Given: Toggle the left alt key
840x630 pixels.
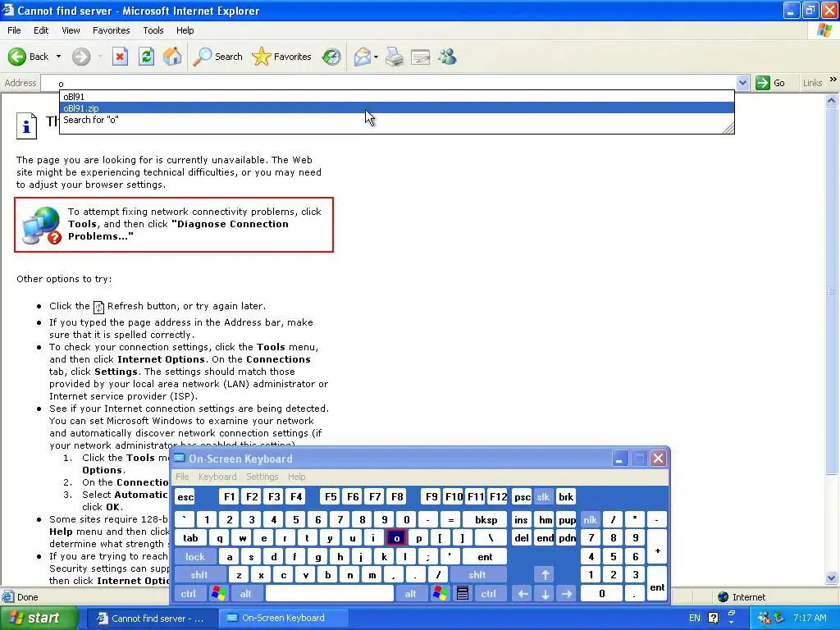Looking at the screenshot, I should [246, 593].
